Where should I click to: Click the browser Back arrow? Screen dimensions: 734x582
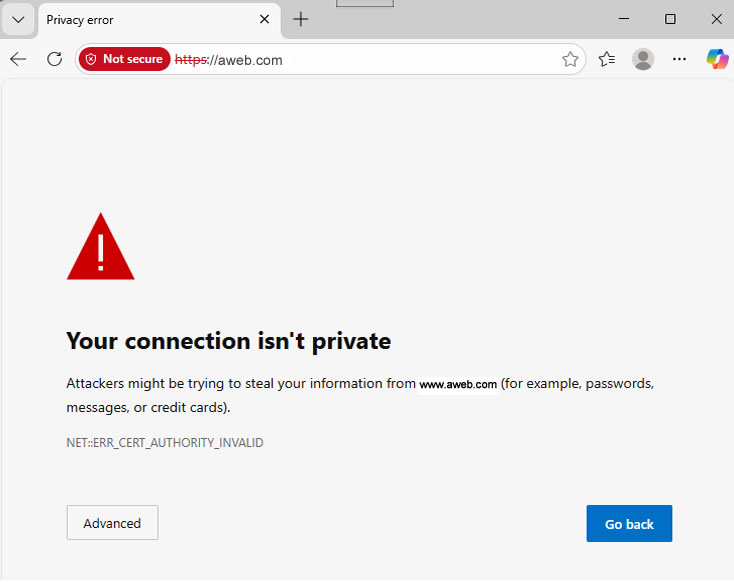point(18,59)
